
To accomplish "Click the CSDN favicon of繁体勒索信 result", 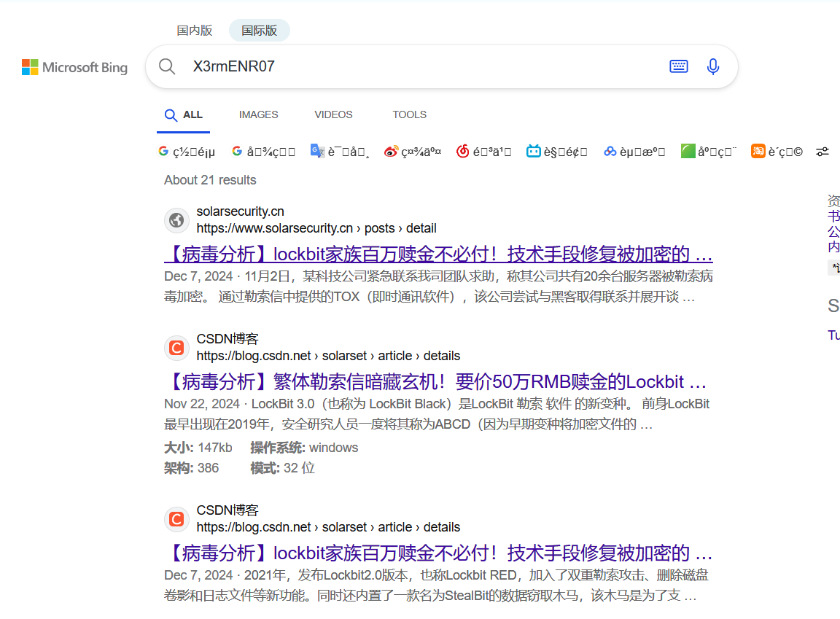I will coord(176,348).
